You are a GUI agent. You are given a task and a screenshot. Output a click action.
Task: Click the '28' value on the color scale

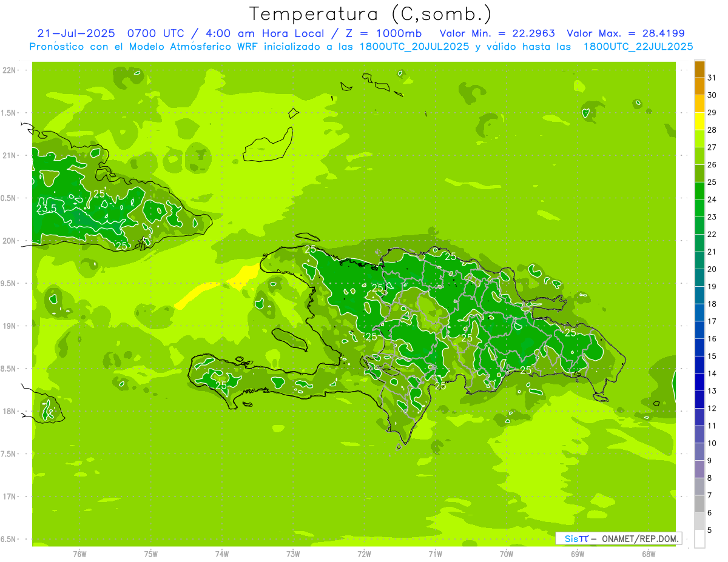click(712, 130)
